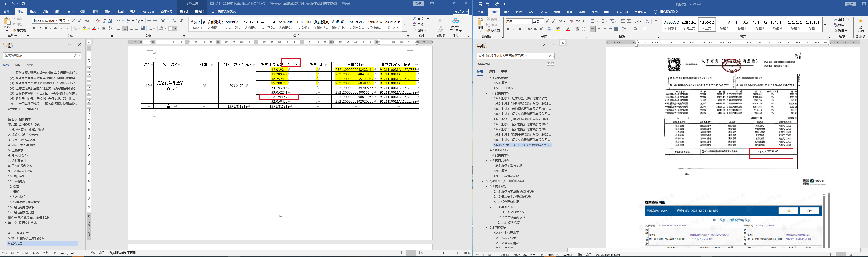
Task: Select 格式刷 format painter in the 投标文件 window
Action: coord(495,31)
